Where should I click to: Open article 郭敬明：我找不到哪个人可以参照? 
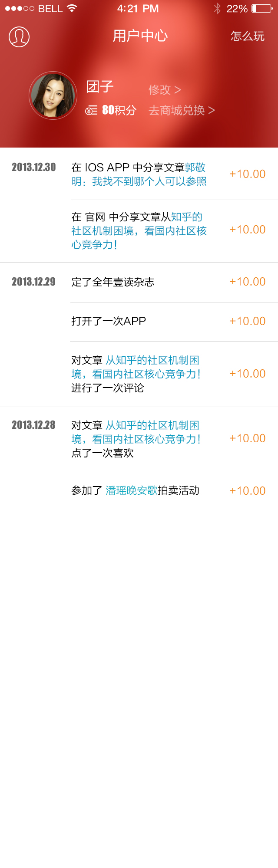(x=139, y=174)
